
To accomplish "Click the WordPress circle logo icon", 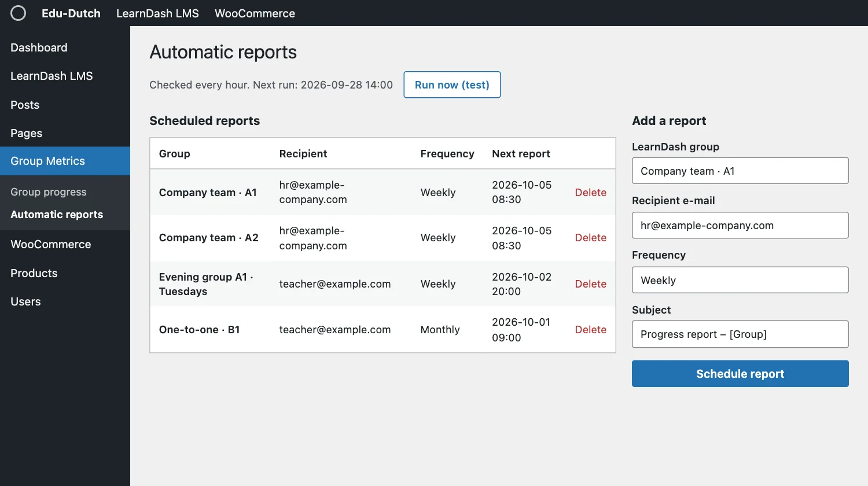I will coord(19,13).
